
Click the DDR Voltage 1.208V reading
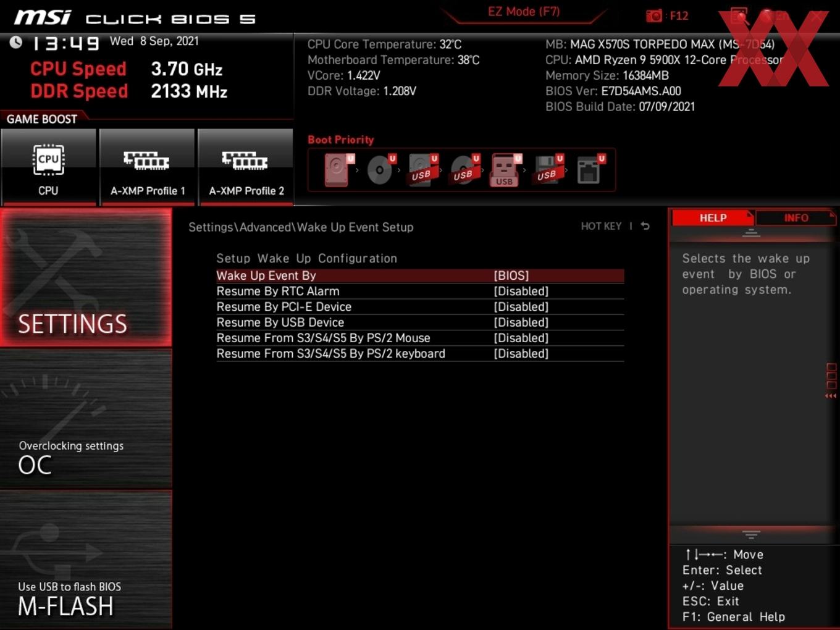[362, 91]
